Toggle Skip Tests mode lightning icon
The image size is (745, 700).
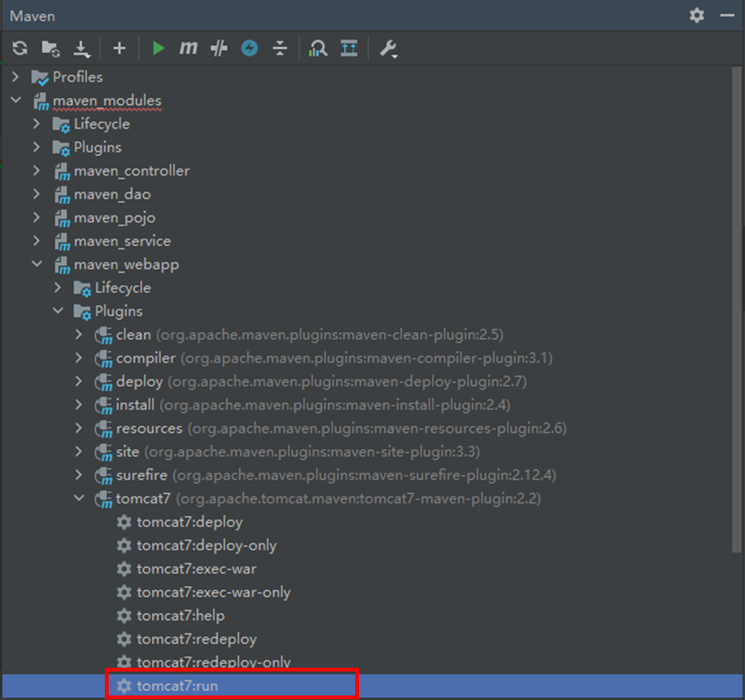coord(250,48)
